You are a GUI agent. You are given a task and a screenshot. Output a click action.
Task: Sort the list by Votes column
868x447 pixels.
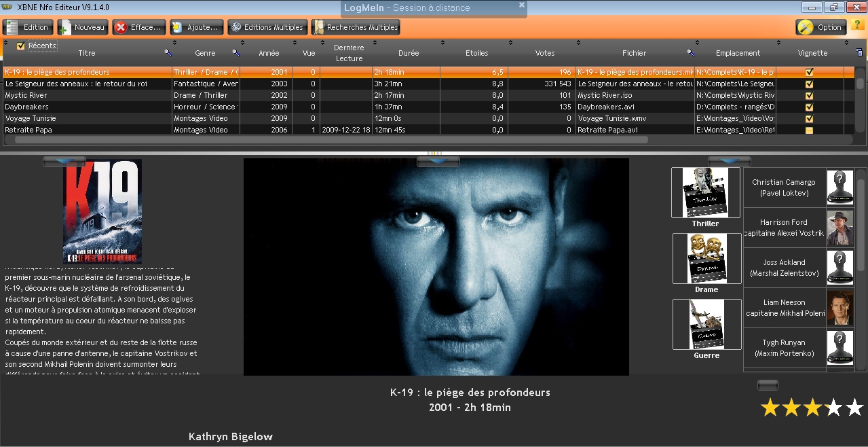pyautogui.click(x=545, y=53)
